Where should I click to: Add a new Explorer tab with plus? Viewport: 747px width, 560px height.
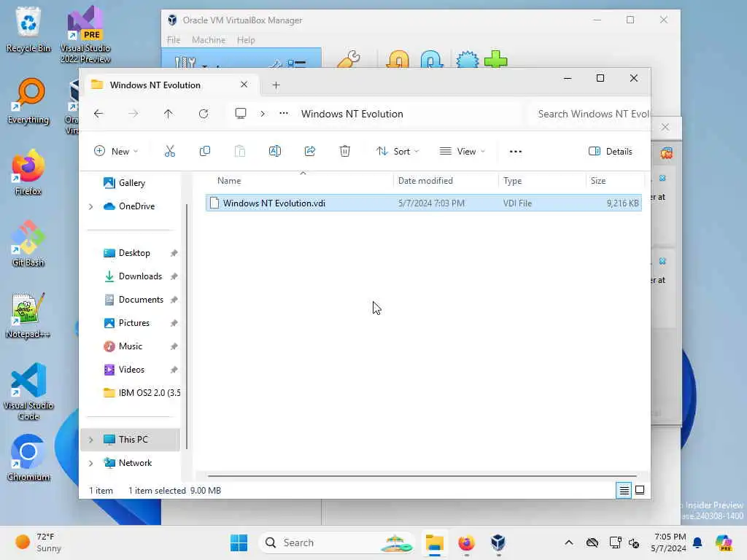pyautogui.click(x=276, y=85)
